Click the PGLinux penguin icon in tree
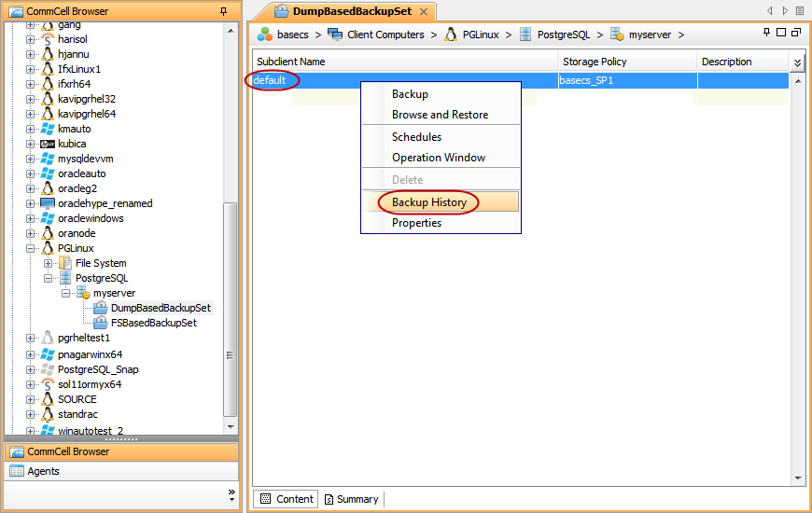812x513 pixels. 48,248
